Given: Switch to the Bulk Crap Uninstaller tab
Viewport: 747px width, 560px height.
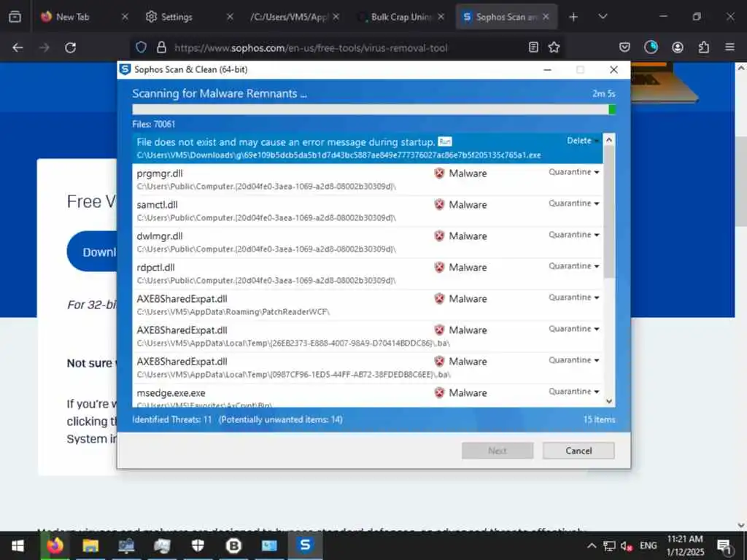Looking at the screenshot, I should pos(400,17).
